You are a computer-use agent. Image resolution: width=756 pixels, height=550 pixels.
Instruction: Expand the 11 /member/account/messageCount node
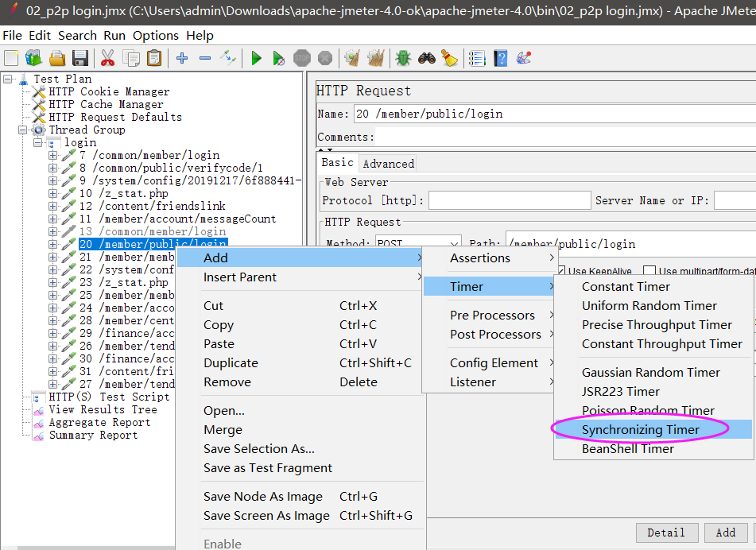point(52,219)
